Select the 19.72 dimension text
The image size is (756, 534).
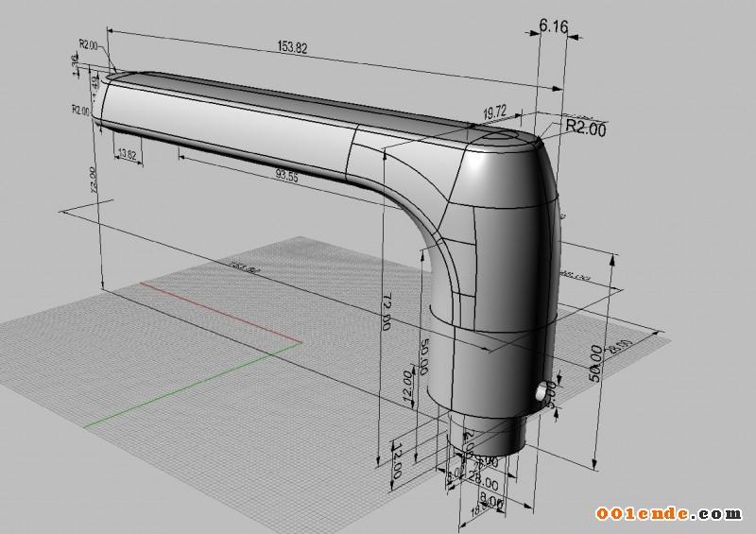click(495, 112)
